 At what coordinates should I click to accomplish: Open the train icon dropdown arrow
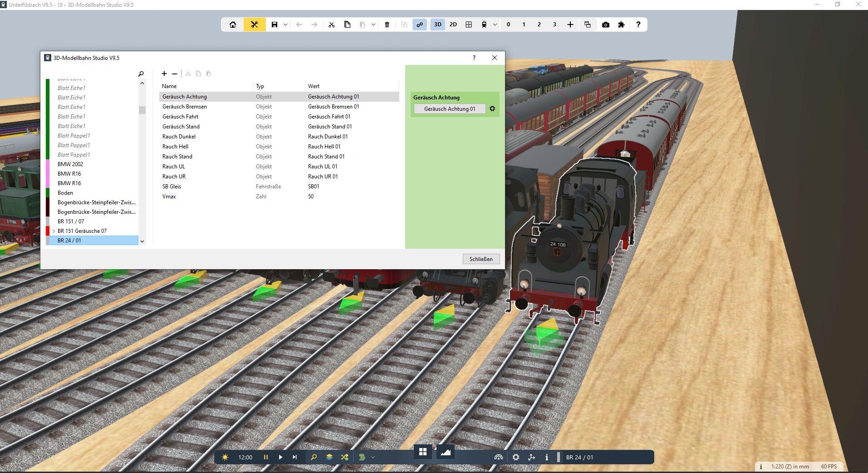(x=495, y=25)
